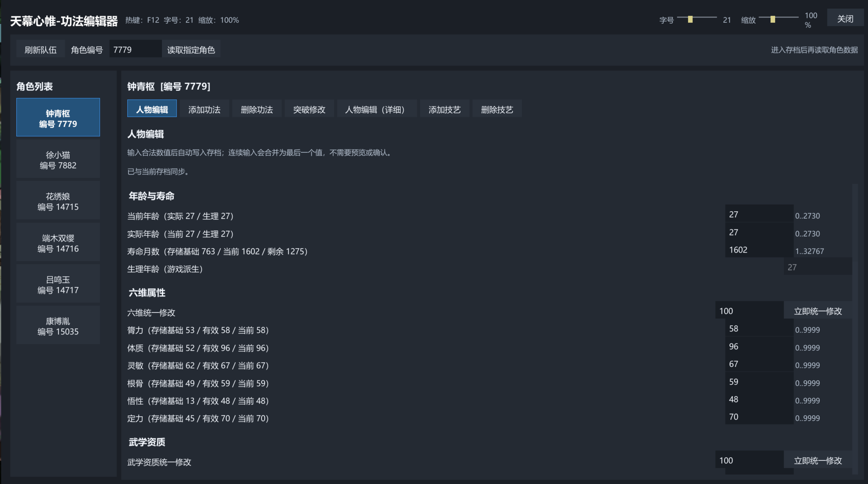Click the 体质 value field showing 96
Screen dimensions: 868x484
[x=759, y=346]
